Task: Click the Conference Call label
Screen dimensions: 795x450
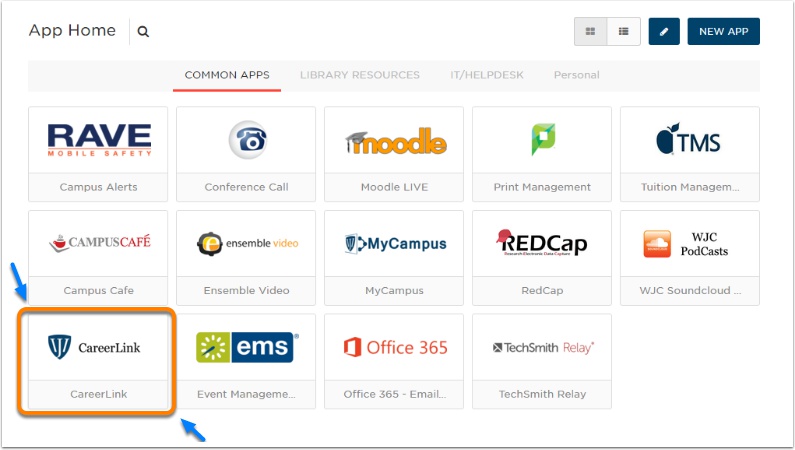Action: 246,187
